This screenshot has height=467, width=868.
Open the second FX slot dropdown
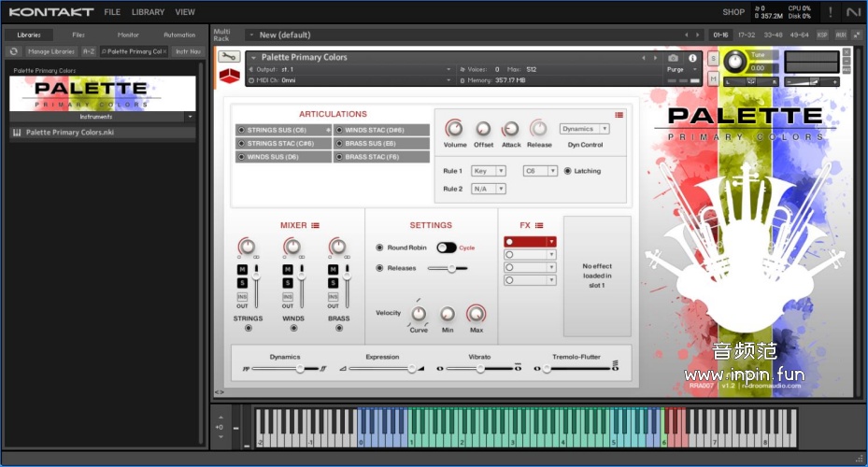coord(530,255)
